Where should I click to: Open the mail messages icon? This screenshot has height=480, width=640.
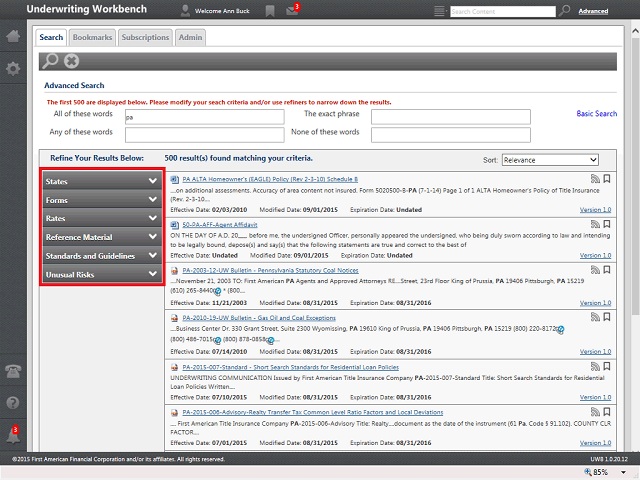292,10
